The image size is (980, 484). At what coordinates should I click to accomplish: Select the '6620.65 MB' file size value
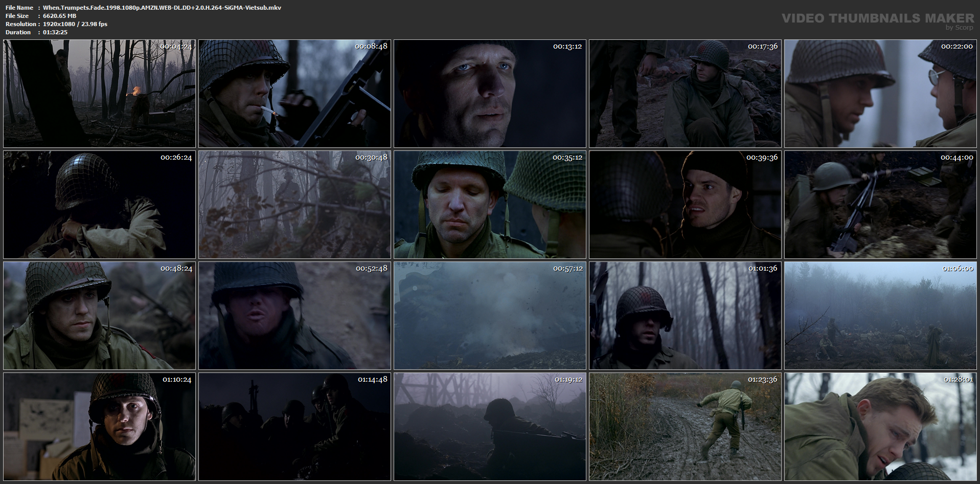click(x=60, y=16)
